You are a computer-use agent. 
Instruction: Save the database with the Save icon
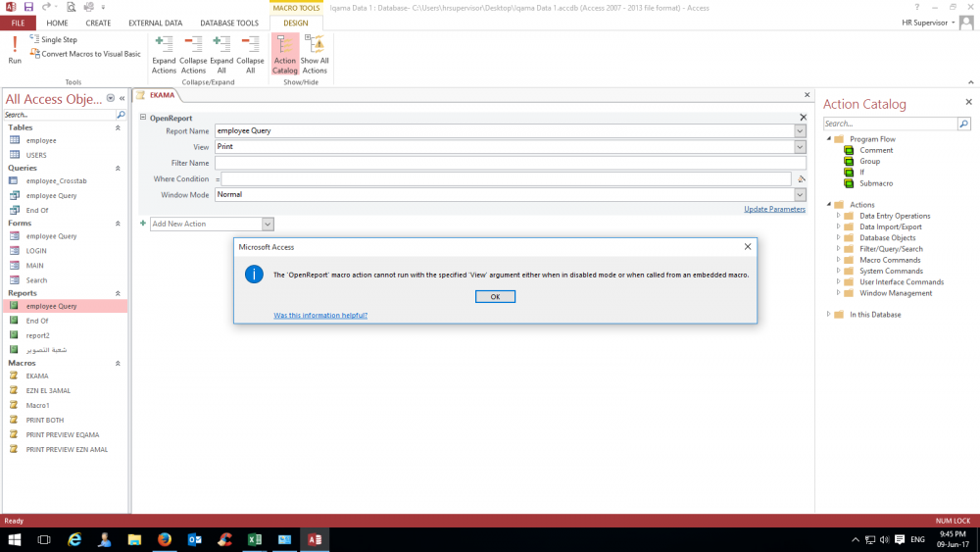pos(28,7)
